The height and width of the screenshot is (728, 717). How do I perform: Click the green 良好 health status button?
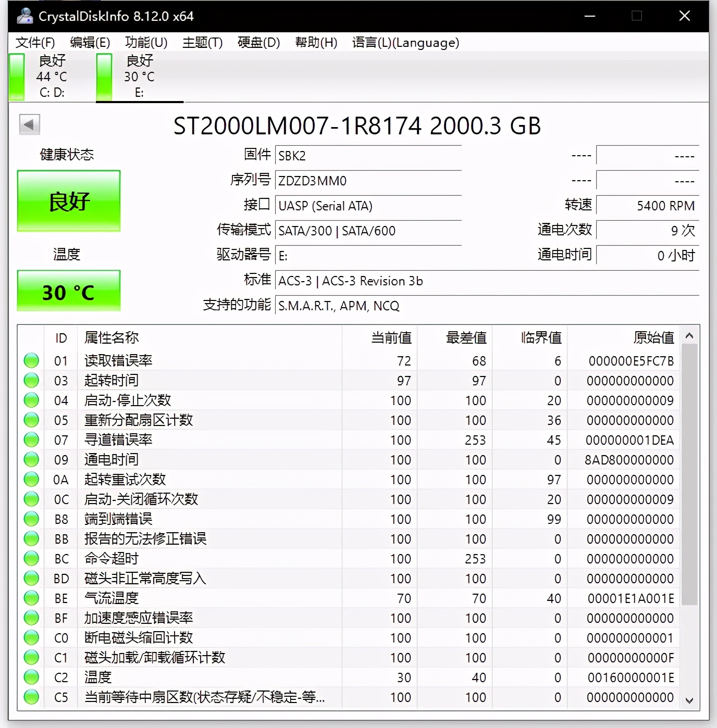pos(69,201)
